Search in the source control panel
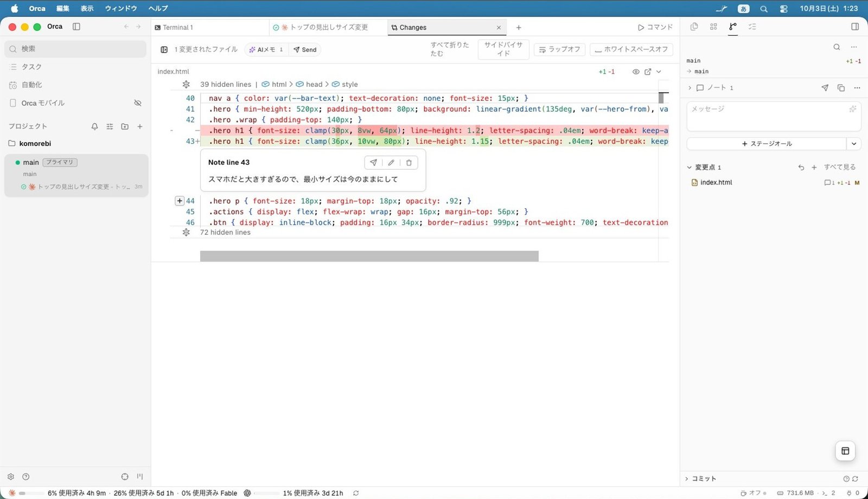Image resolution: width=868 pixels, height=499 pixels. point(837,47)
